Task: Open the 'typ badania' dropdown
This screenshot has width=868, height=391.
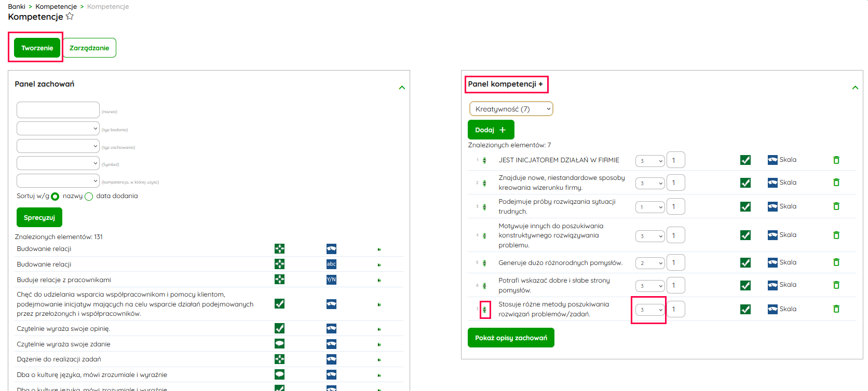Action: pos(58,129)
